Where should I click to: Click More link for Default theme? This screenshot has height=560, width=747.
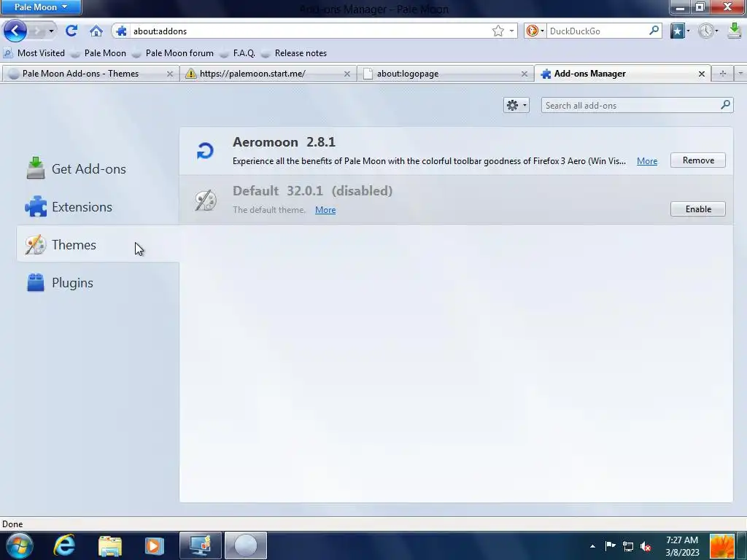(325, 209)
